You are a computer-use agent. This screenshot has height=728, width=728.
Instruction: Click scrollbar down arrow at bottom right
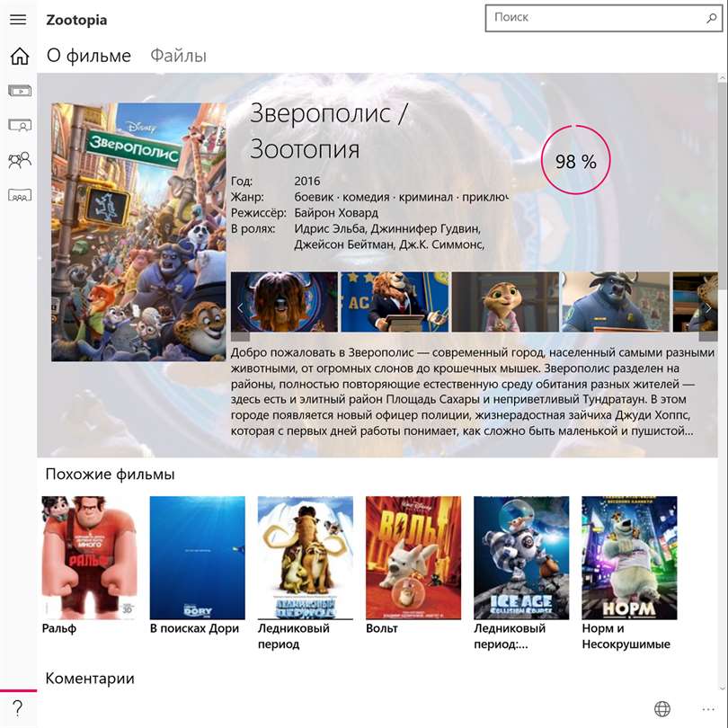click(723, 688)
